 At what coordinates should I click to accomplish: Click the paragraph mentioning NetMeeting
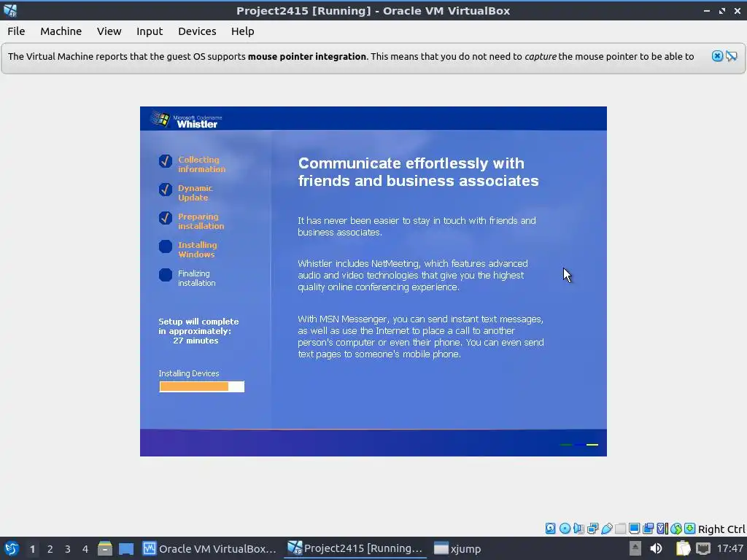[x=413, y=275]
